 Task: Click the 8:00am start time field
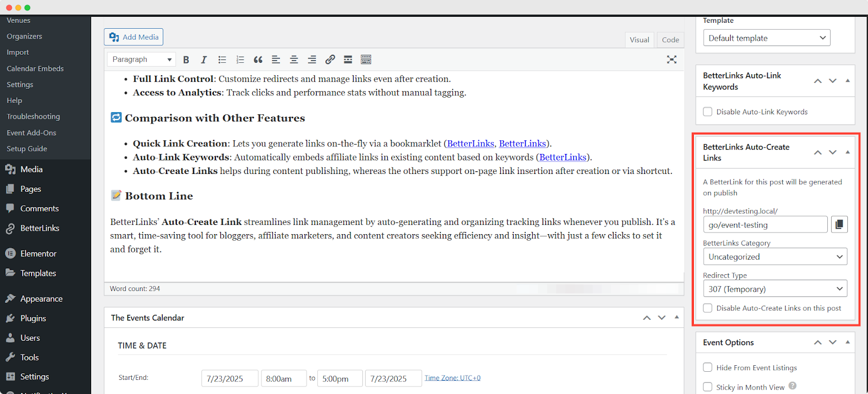[x=284, y=378]
